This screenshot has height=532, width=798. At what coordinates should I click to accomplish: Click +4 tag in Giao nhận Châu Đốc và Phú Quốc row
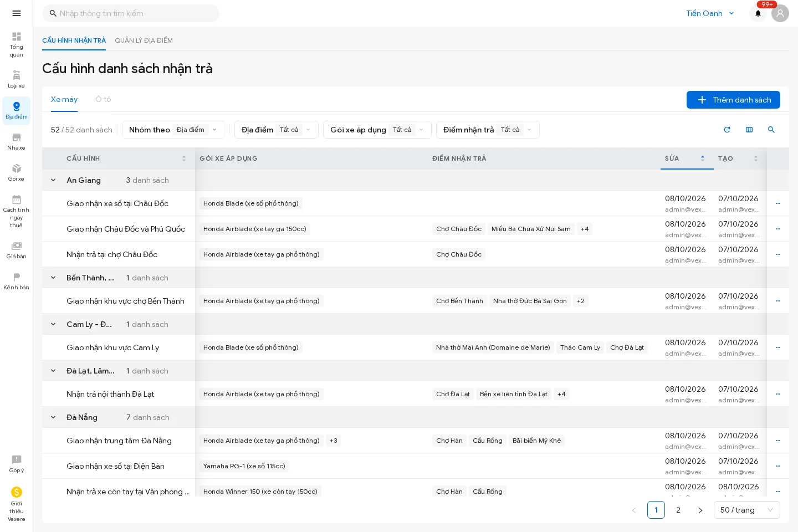click(x=585, y=229)
